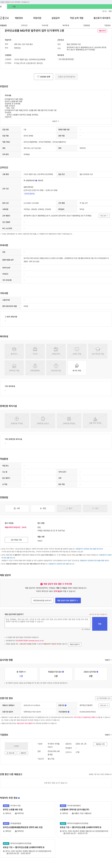The height and width of the screenshot is (868, 112).
Task: Click the 이메일 지원 button
Action: coord(16,540)
